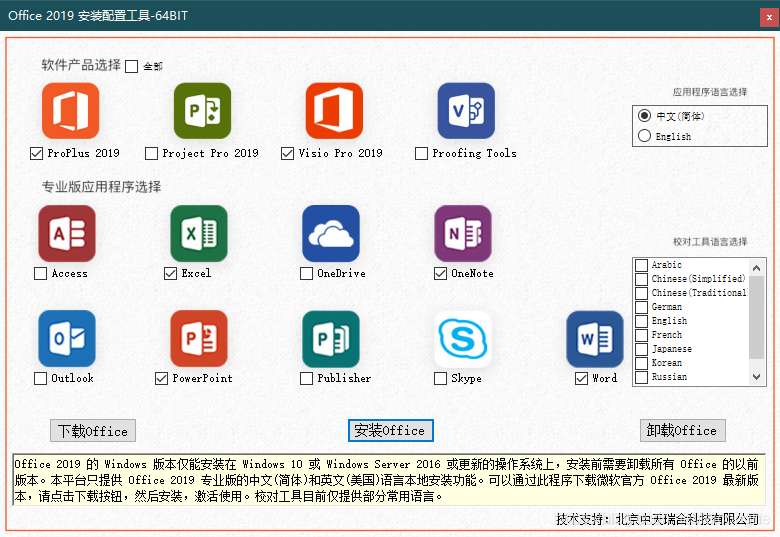Click the 卸载Office uninstall button
The width and height of the screenshot is (780, 537).
(682, 430)
